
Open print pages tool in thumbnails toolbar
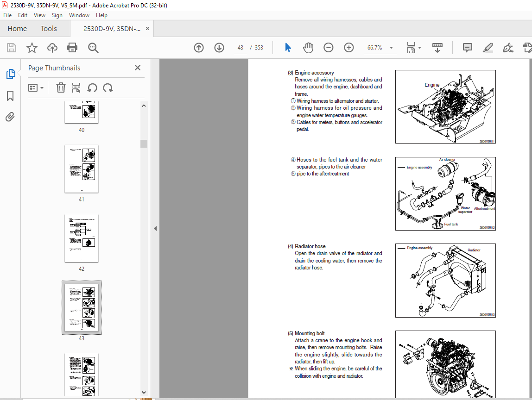tap(76, 88)
